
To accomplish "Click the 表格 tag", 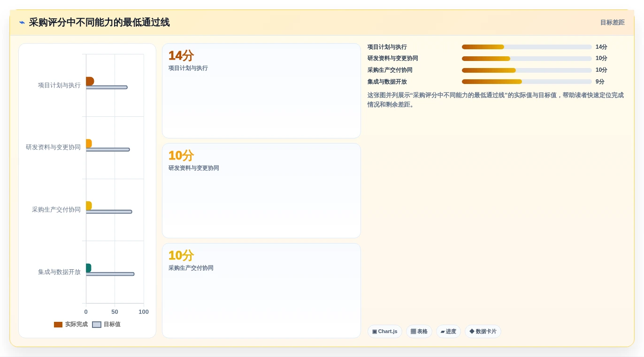I will 419,331.
